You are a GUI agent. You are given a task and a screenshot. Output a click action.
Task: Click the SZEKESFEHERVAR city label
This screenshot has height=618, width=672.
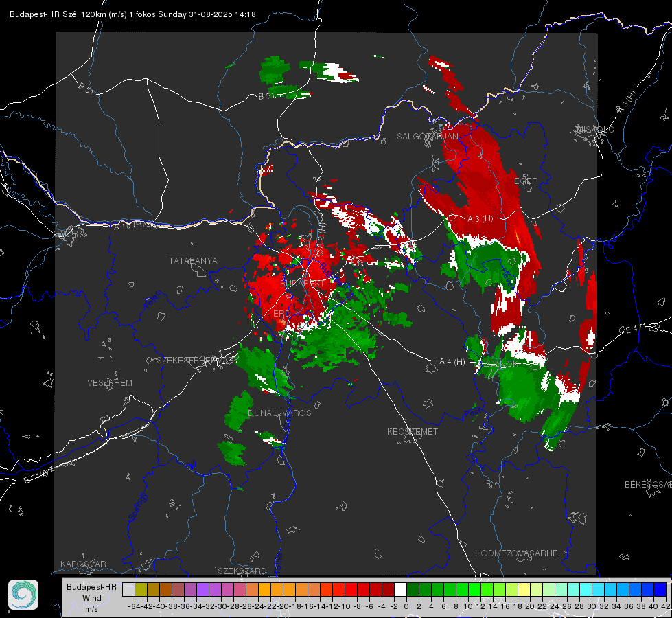[197, 360]
